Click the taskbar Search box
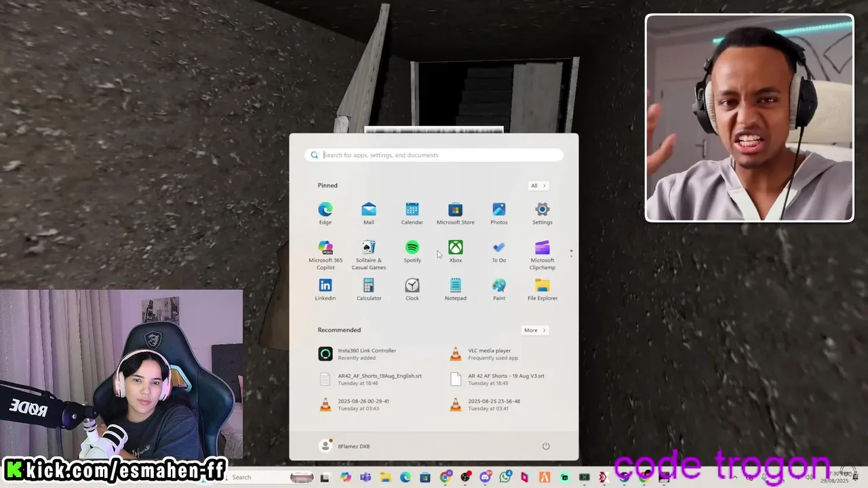The height and width of the screenshot is (488, 868). 270,477
